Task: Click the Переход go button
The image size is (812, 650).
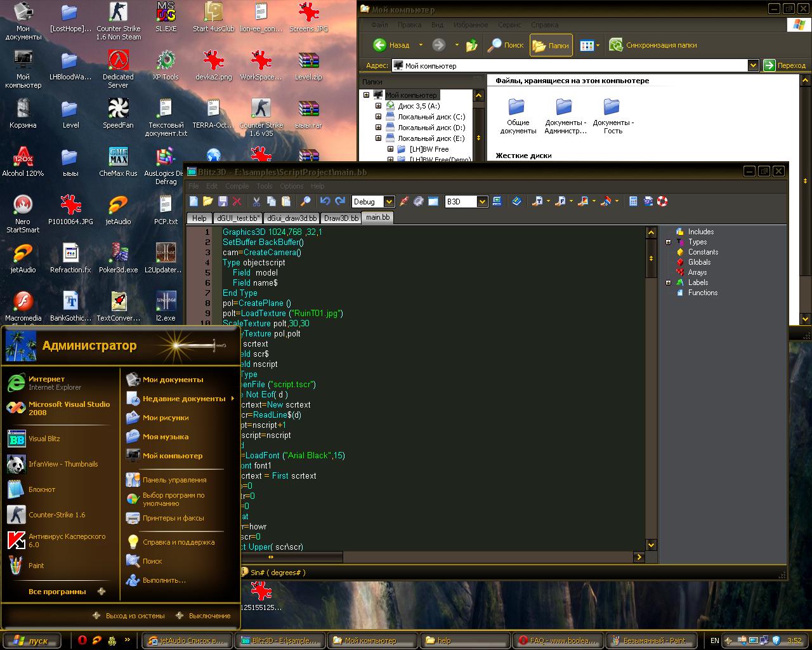Action: [x=785, y=65]
